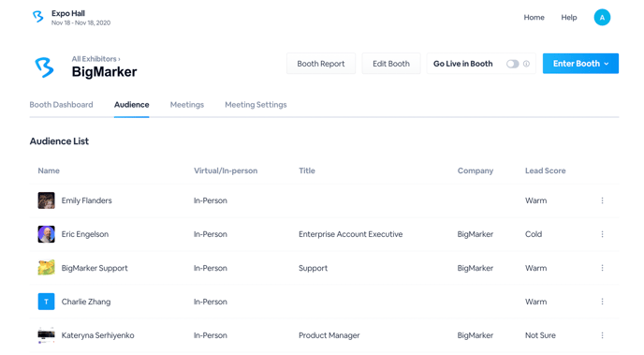This screenshot has height=355, width=644.
Task: Switch to the Booth Dashboard tab
Action: pyautogui.click(x=61, y=105)
